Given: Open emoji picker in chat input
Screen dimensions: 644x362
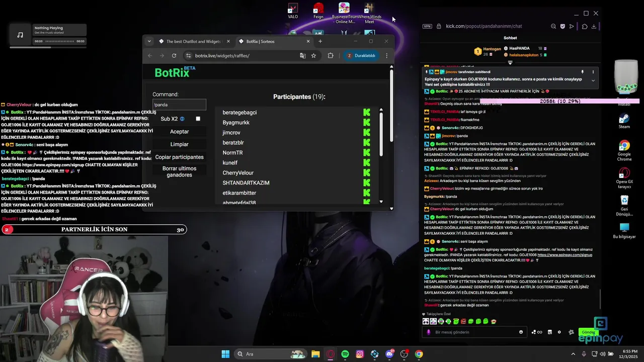Looking at the screenshot, I should pos(521,332).
